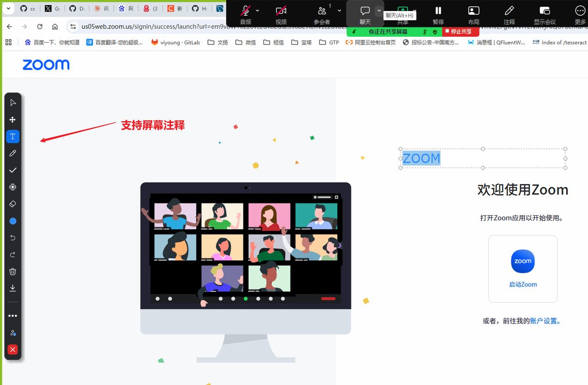Open the 文扬 bookmark folder

click(x=218, y=42)
